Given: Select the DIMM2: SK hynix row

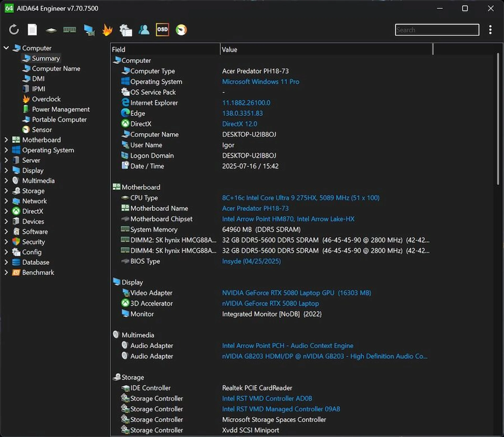Looking at the screenshot, I should tap(275, 240).
